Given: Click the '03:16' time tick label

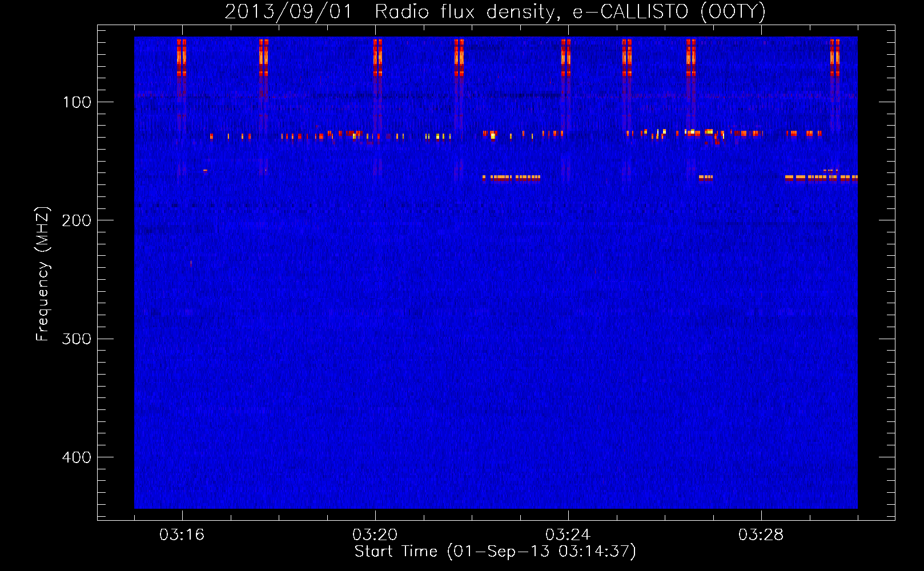Looking at the screenshot, I should point(182,535).
